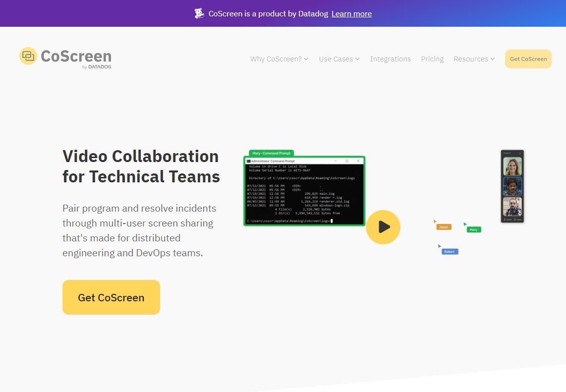Image resolution: width=566 pixels, height=392 pixels.
Task: Expand the Use Cases menu
Action: 339,59
